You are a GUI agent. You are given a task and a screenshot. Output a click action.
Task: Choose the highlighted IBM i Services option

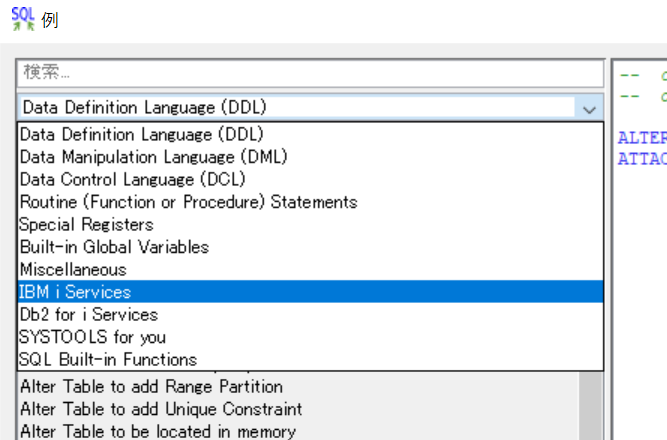[310, 292]
